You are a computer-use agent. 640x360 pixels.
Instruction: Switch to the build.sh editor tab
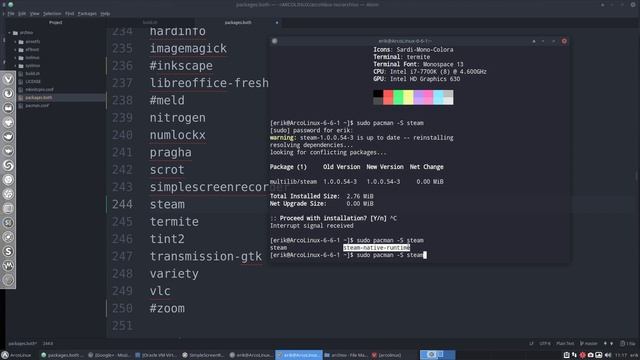click(150, 22)
